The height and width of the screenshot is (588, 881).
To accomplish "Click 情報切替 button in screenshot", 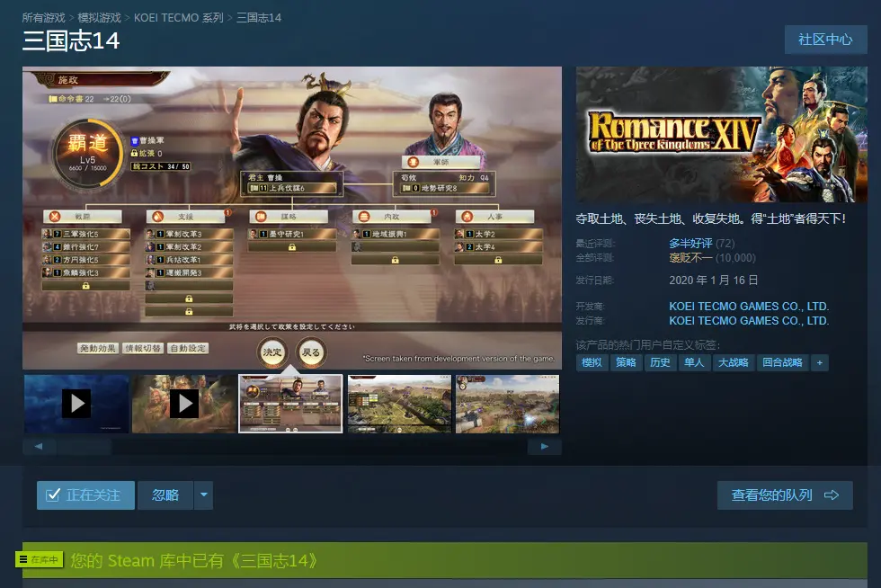I will click(143, 348).
